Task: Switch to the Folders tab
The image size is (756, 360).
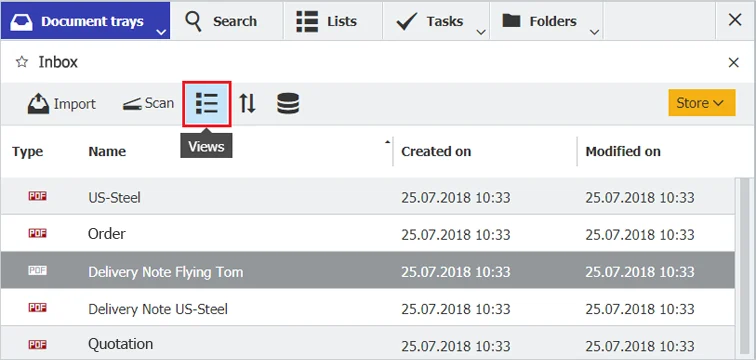Action: 546,21
